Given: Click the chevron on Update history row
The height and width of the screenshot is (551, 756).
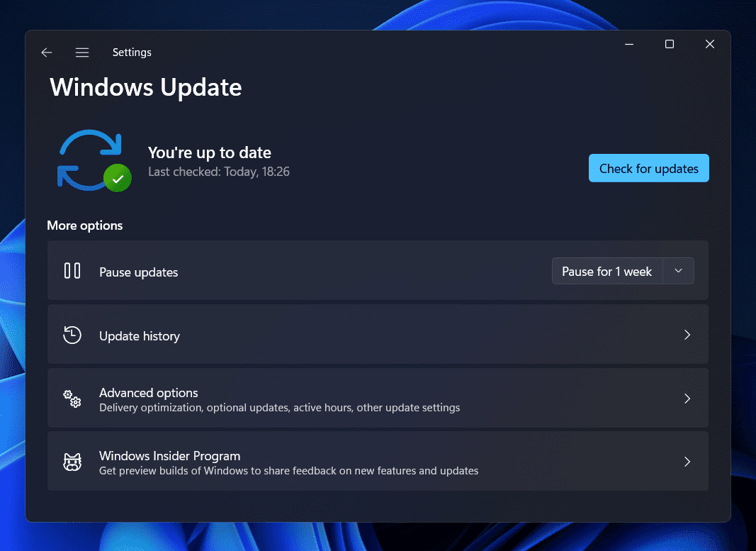Looking at the screenshot, I should point(687,335).
